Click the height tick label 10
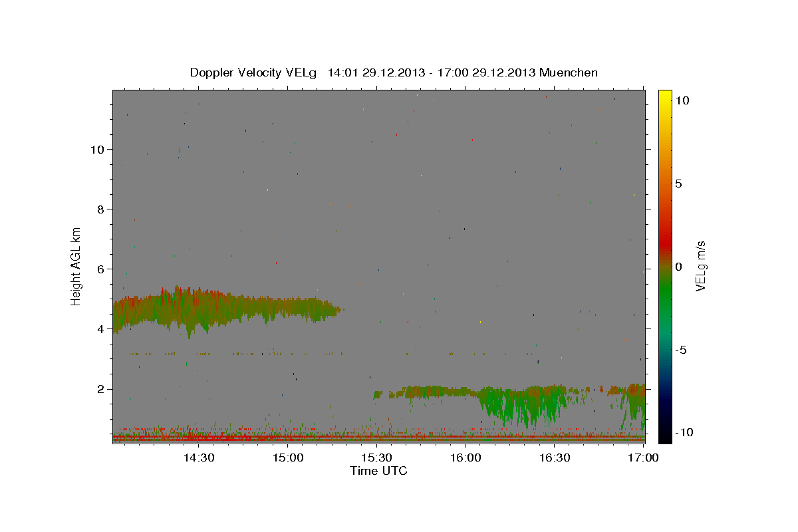Screen dimensions: 798x532 coord(97,149)
